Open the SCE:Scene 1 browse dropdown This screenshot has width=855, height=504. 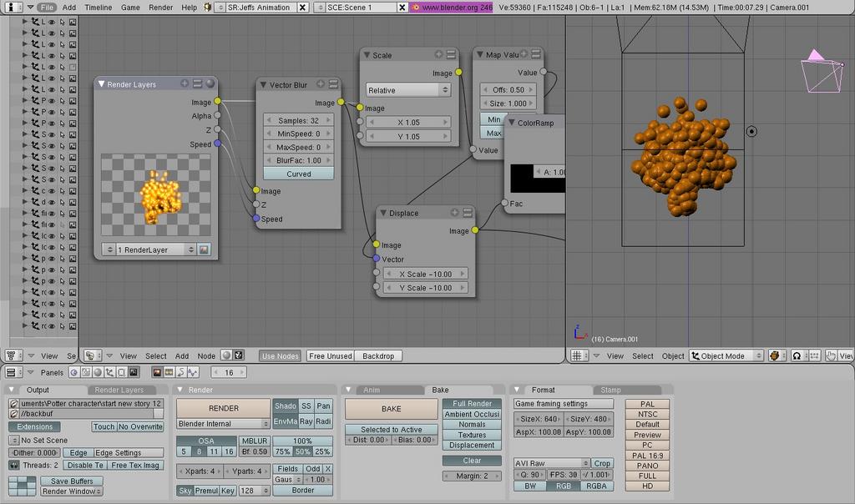[x=320, y=7]
